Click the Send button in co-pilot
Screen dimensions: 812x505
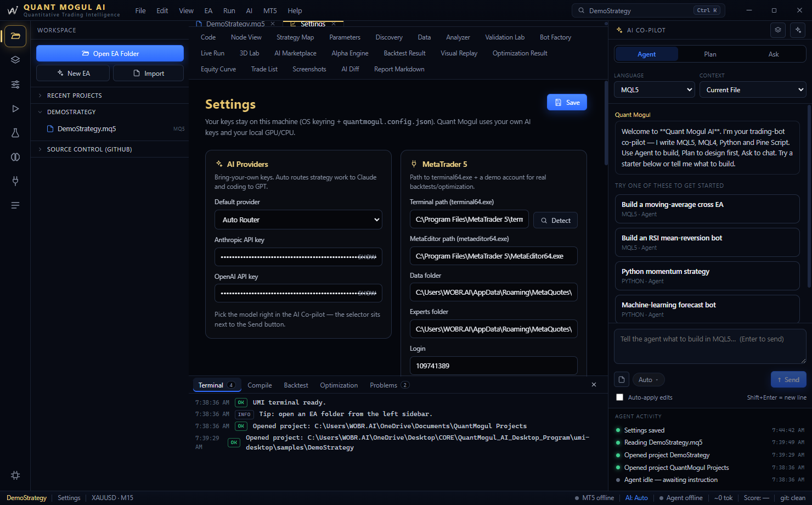coord(788,379)
